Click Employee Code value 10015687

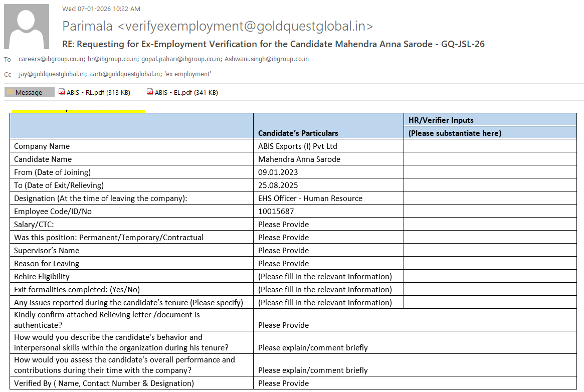(276, 212)
